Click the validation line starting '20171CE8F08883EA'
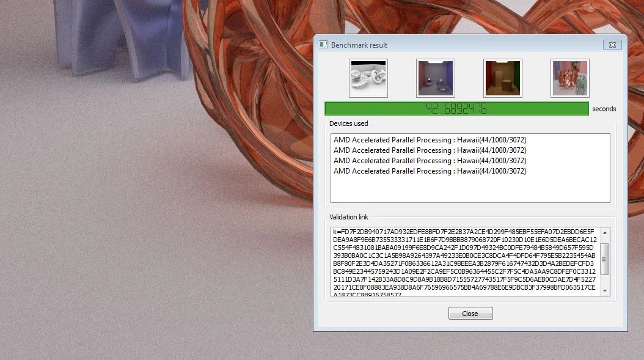Screen dimensions: 644x360 (x=464, y=287)
